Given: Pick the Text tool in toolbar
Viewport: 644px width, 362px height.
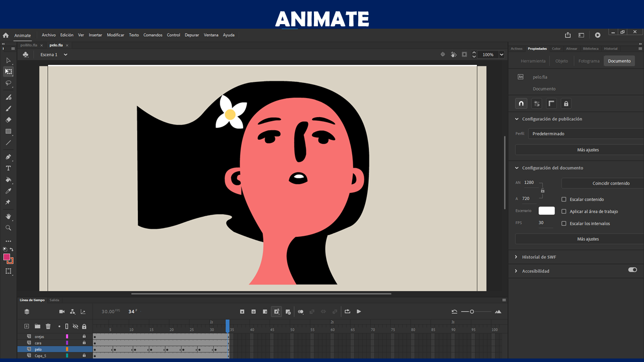Looking at the screenshot, I should click(9, 168).
